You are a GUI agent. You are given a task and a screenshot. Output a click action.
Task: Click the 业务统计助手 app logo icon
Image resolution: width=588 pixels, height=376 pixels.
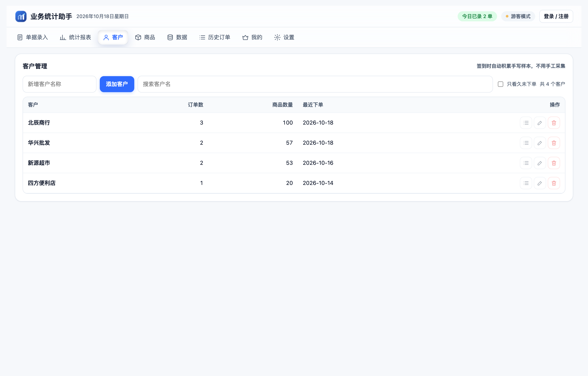pos(21,16)
